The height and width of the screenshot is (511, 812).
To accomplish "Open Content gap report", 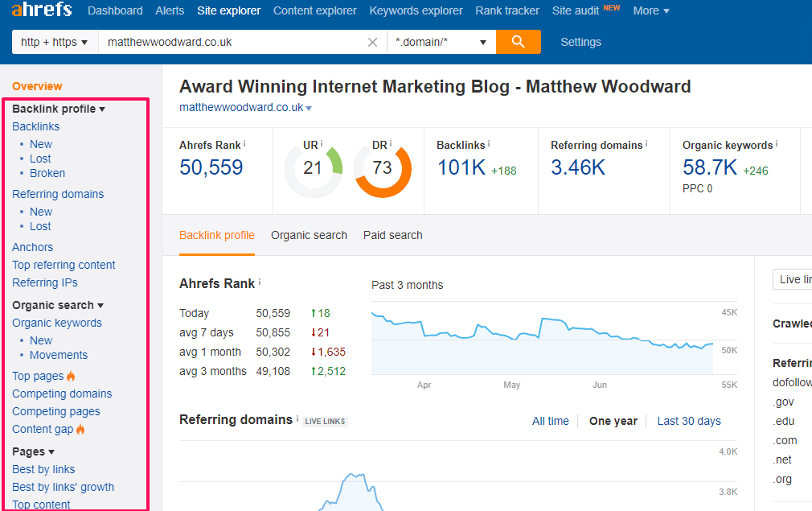I will 43,429.
